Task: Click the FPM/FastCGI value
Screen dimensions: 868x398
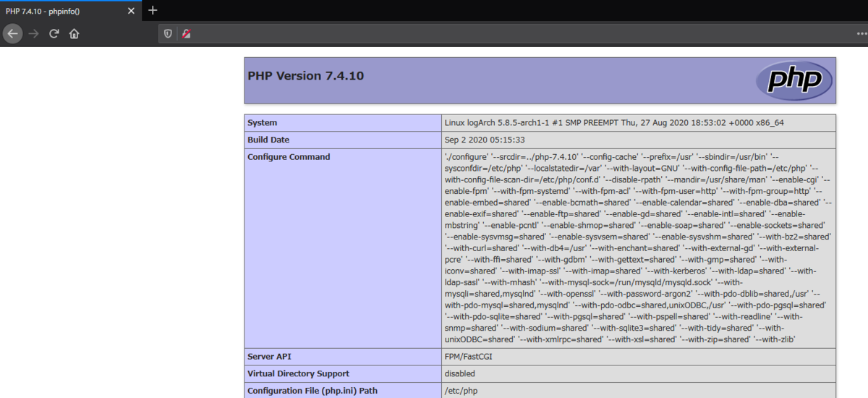Action: click(469, 357)
